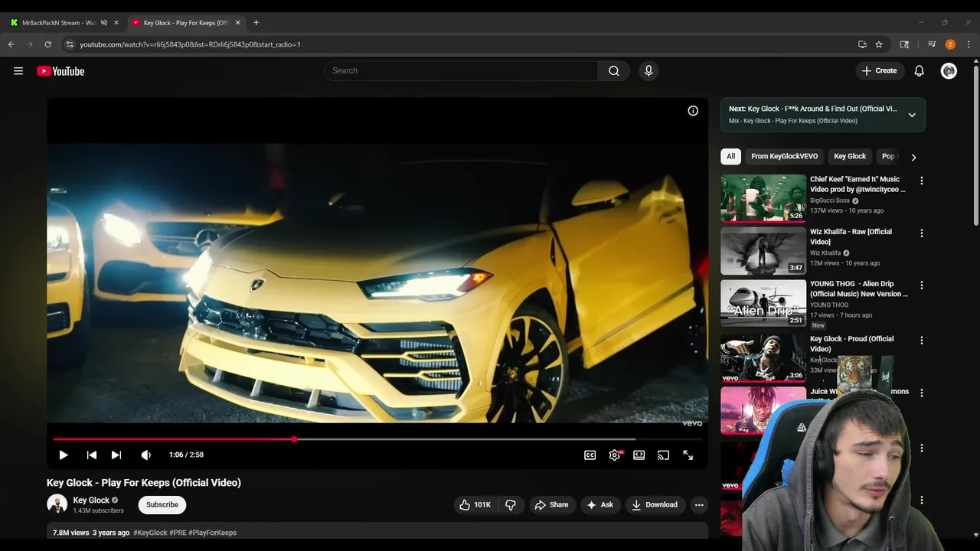The image size is (980, 551).
Task: Open the Wiz Khalifa Raw thumbnail
Action: pos(763,251)
